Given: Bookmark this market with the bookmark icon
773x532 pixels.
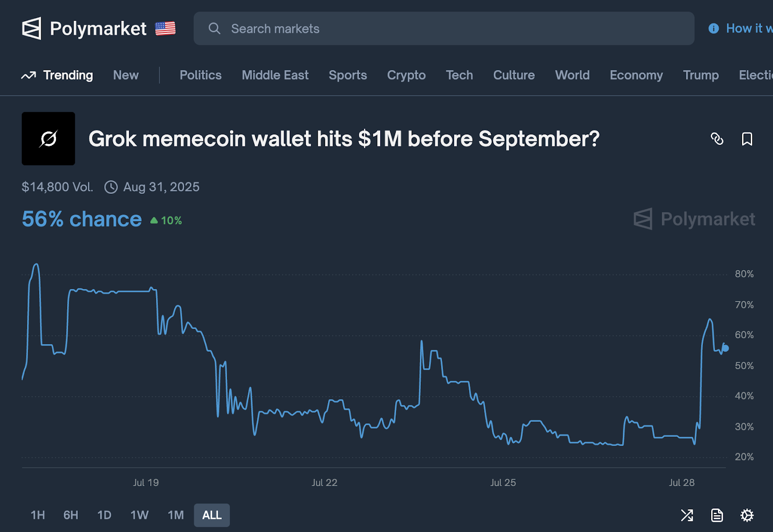Looking at the screenshot, I should click(x=746, y=139).
